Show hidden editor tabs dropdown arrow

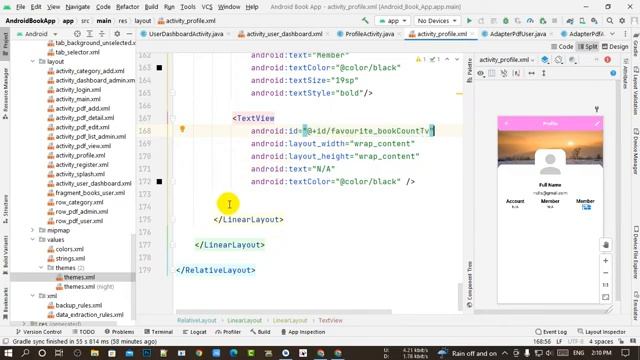612,34
